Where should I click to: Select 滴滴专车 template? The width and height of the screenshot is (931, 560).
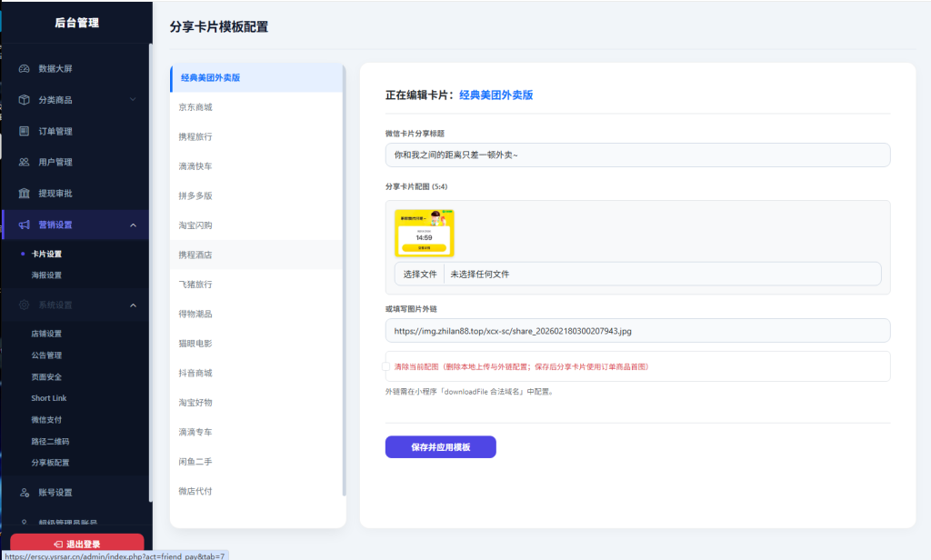(256, 433)
